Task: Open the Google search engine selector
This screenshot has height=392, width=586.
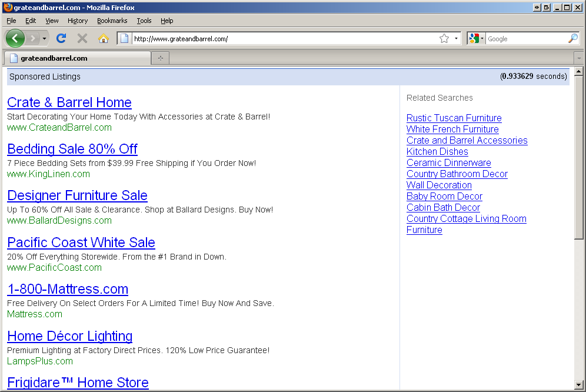Action: pos(476,38)
